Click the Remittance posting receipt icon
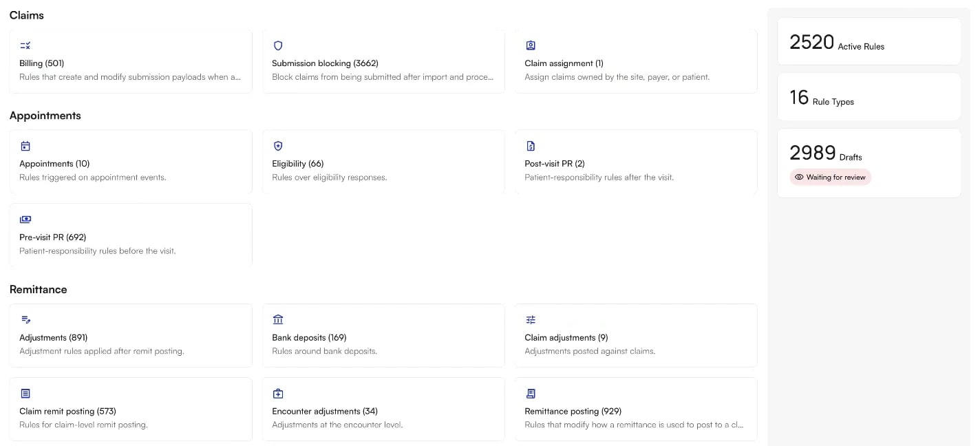Viewport: 980px width, 446px height. [x=531, y=394]
